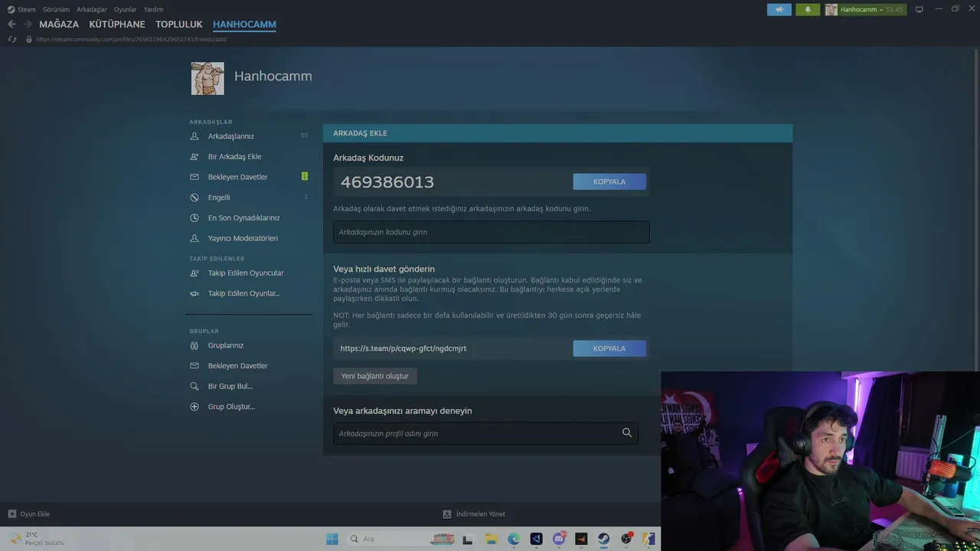Click the Steam icon in the taskbar

click(x=604, y=539)
